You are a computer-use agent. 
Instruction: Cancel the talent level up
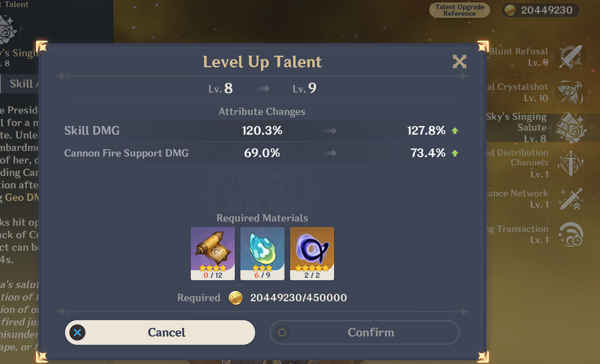pos(160,332)
